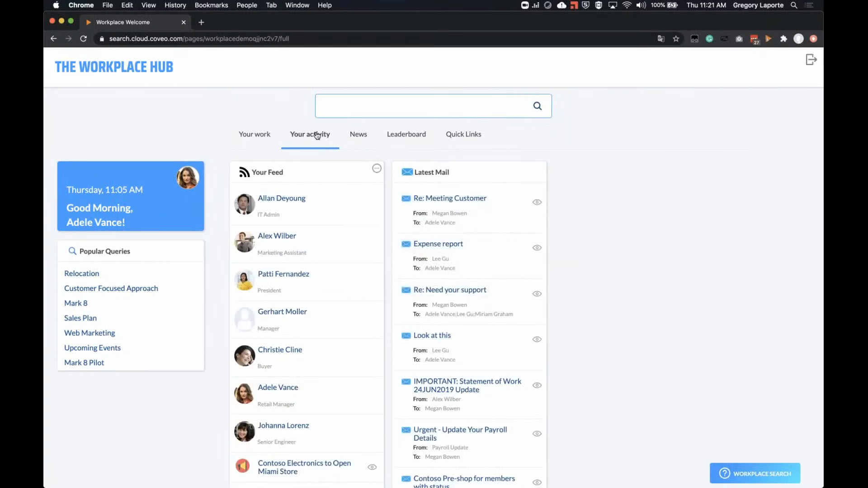Bookmark this page with the star icon
Viewport: 868px width, 488px height.
676,39
